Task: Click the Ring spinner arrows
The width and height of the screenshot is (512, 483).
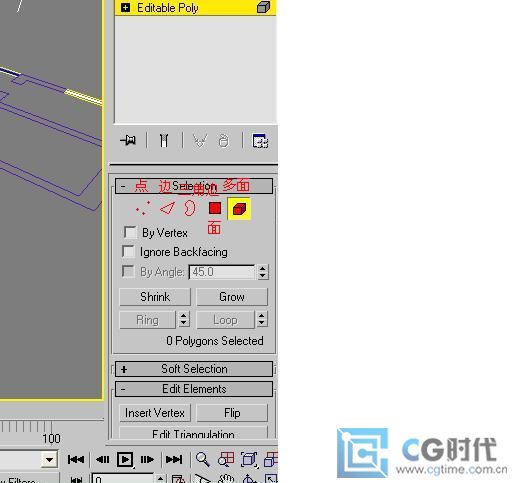Action: pos(184,320)
